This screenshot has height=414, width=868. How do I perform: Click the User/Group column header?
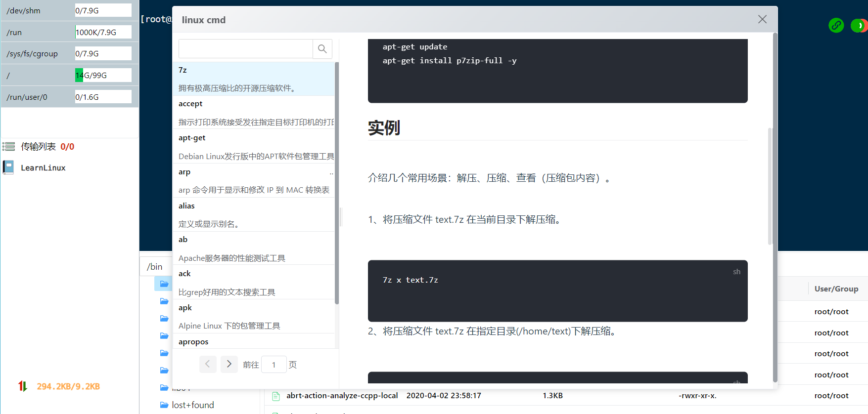[836, 289]
